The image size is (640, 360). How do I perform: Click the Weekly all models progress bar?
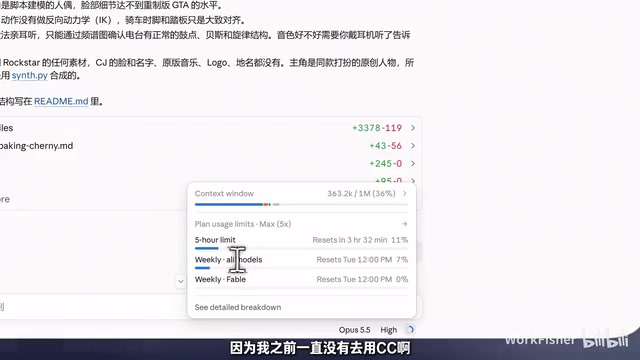pyautogui.click(x=301, y=268)
